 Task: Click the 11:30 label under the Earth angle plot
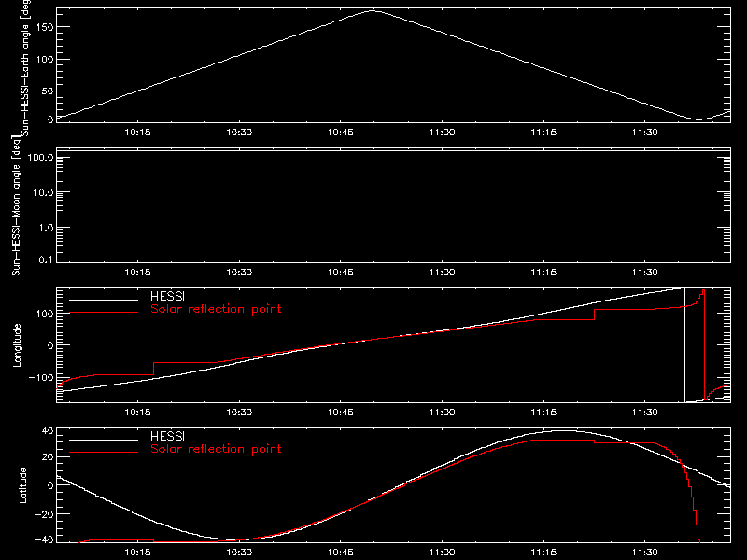(645, 133)
